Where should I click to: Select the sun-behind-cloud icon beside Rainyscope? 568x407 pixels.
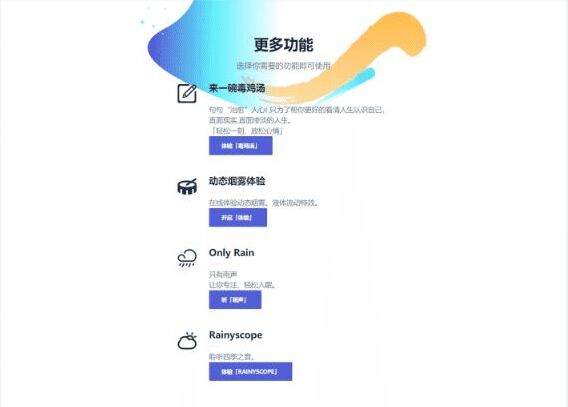pyautogui.click(x=187, y=340)
